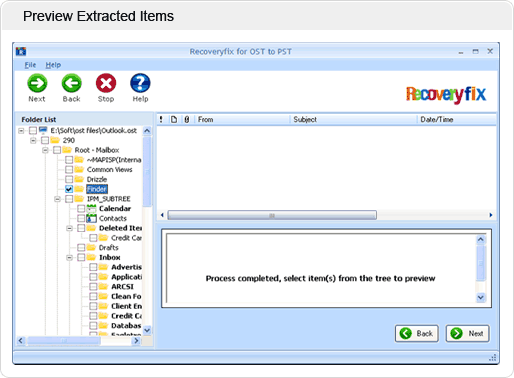
Task: Click the message list horizontal scrollbar thumb
Action: 272,215
